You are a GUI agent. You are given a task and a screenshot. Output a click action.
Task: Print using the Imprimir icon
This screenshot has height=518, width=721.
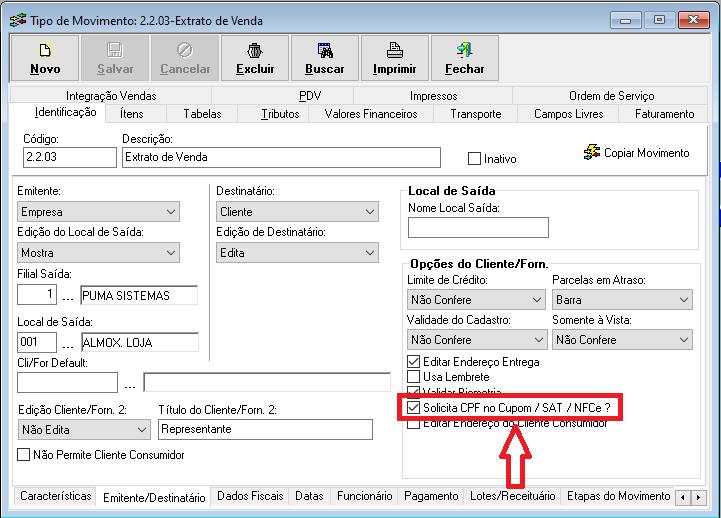(395, 50)
